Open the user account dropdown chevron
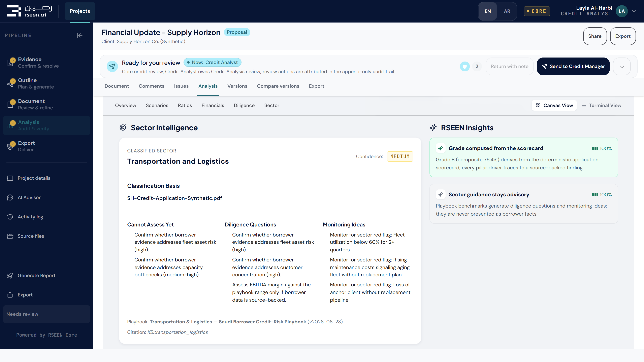The image size is (644, 362). (x=634, y=11)
